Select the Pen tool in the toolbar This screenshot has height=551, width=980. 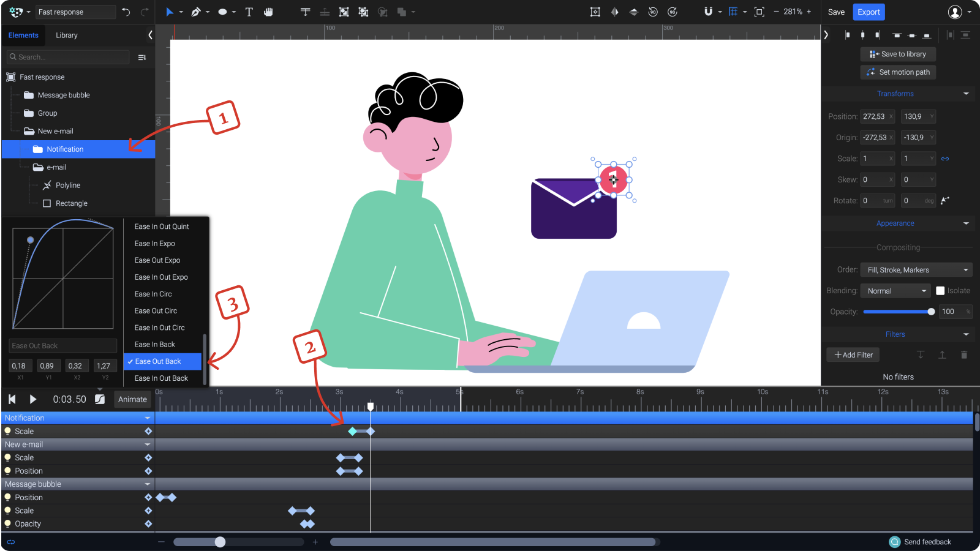click(x=196, y=12)
